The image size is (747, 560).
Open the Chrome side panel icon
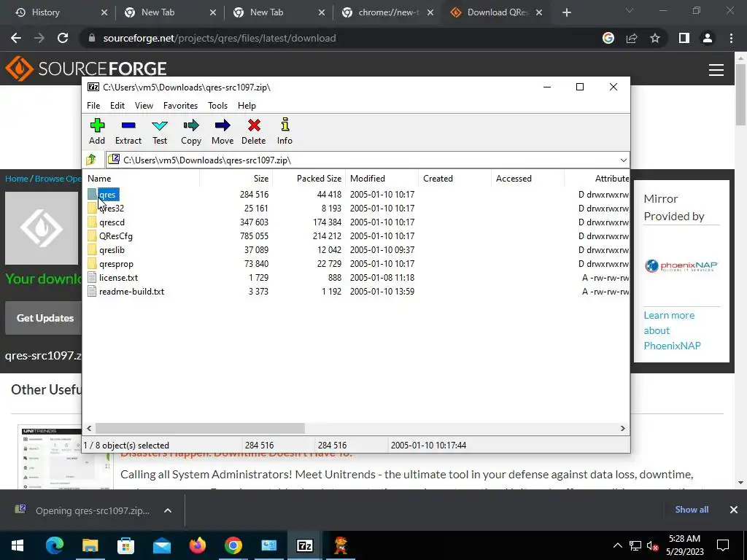coord(684,38)
